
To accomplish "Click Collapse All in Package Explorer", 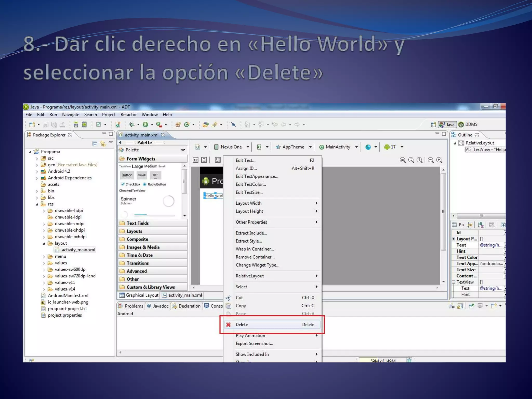I will (x=95, y=144).
